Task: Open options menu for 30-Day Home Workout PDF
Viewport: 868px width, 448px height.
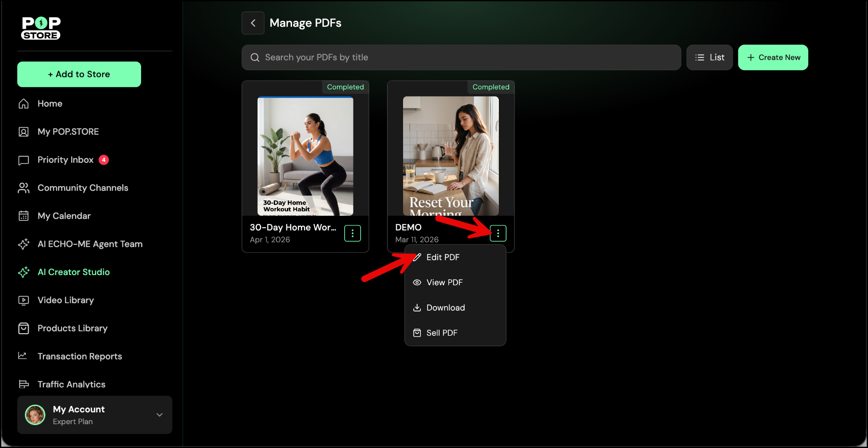Action: 352,234
